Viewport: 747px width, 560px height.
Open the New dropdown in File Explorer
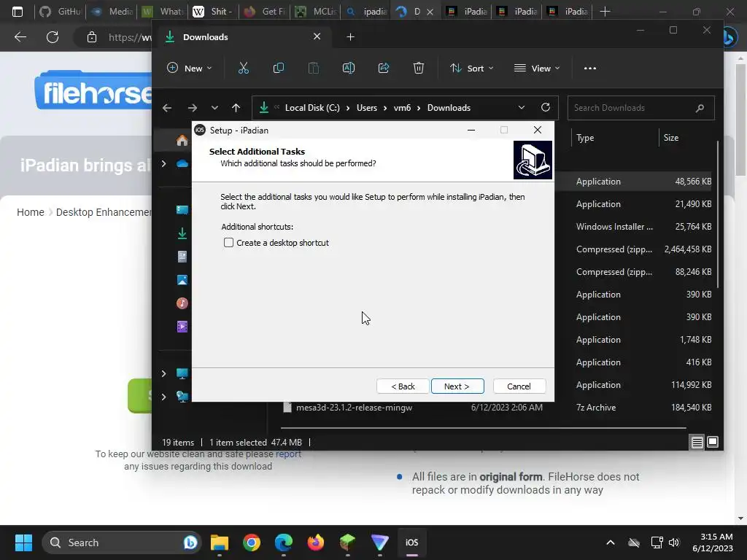click(189, 68)
